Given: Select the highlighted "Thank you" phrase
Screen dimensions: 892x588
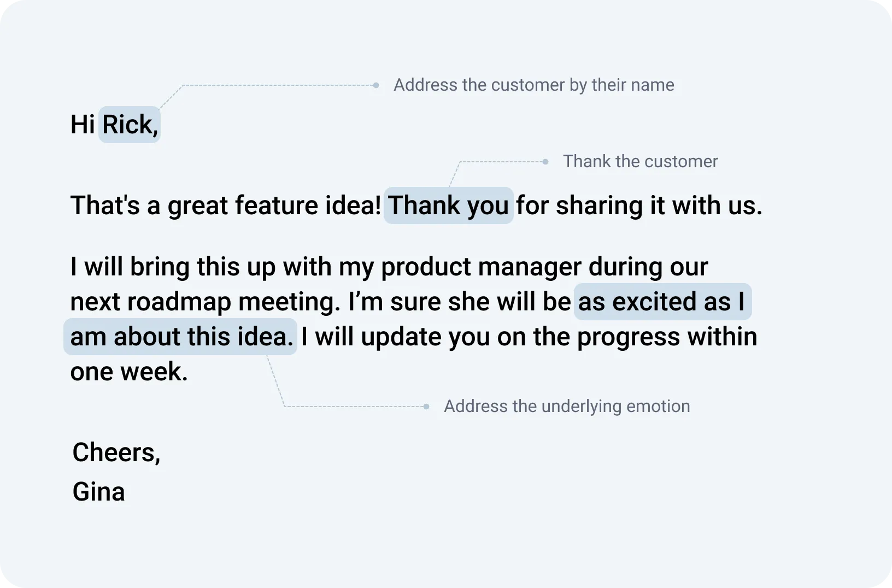Looking at the screenshot, I should (x=449, y=205).
